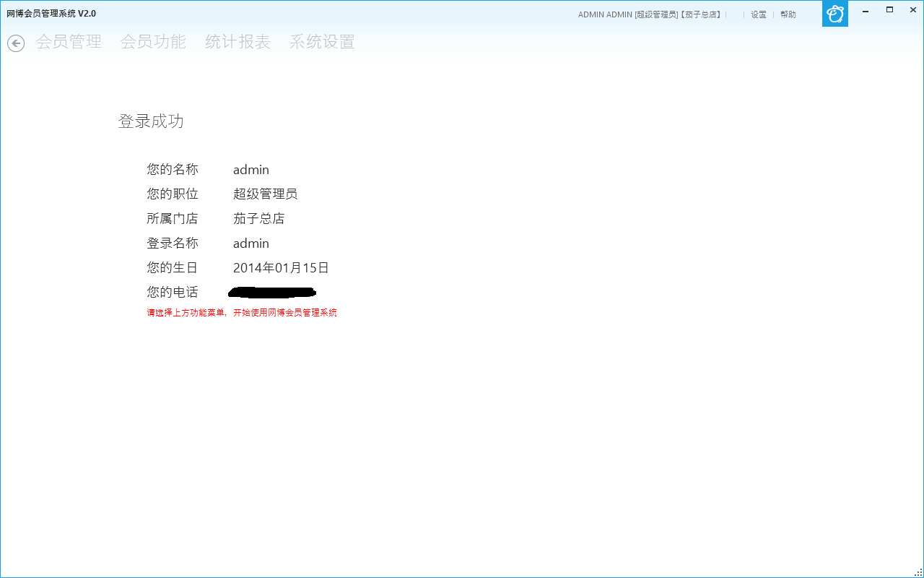Image resolution: width=924 pixels, height=578 pixels.
Task: Click the 登录成功 heading
Action: pyautogui.click(x=151, y=121)
